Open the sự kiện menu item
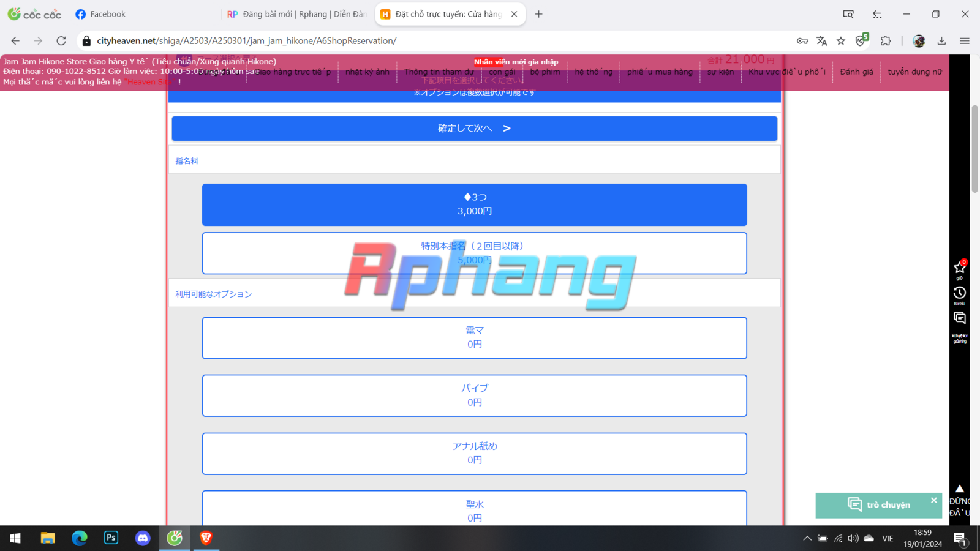This screenshot has width=980, height=551. click(720, 72)
